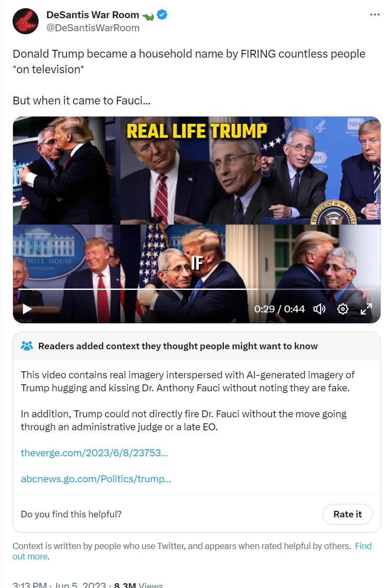Click the Rate it button
Viewport: 388px width, 588px height.
(348, 514)
